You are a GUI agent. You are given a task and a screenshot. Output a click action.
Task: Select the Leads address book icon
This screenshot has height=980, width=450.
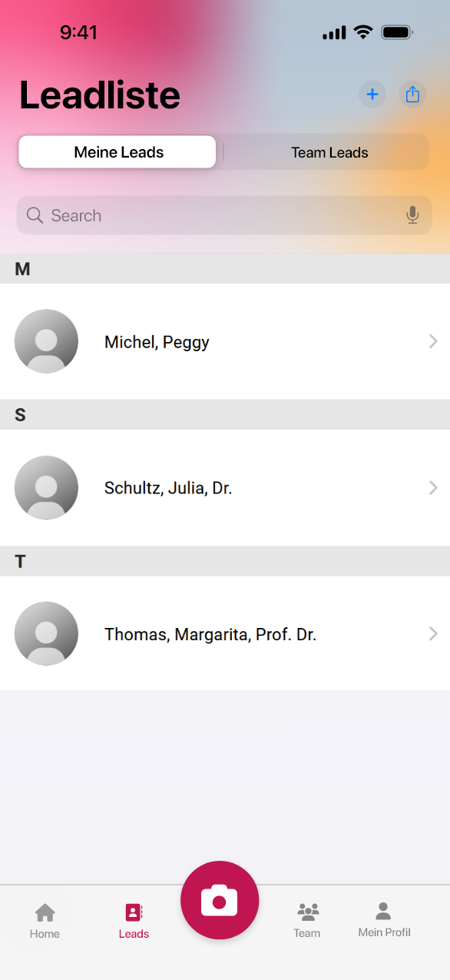coord(134,912)
